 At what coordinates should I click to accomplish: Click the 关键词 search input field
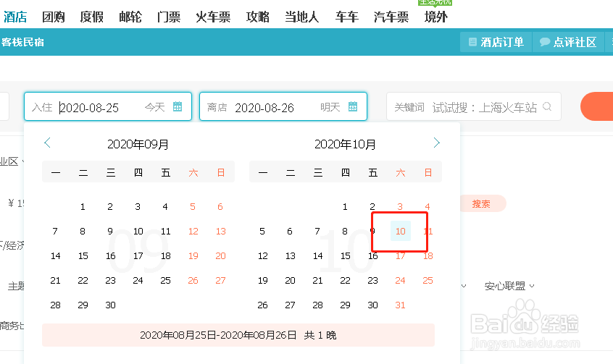click(x=473, y=106)
